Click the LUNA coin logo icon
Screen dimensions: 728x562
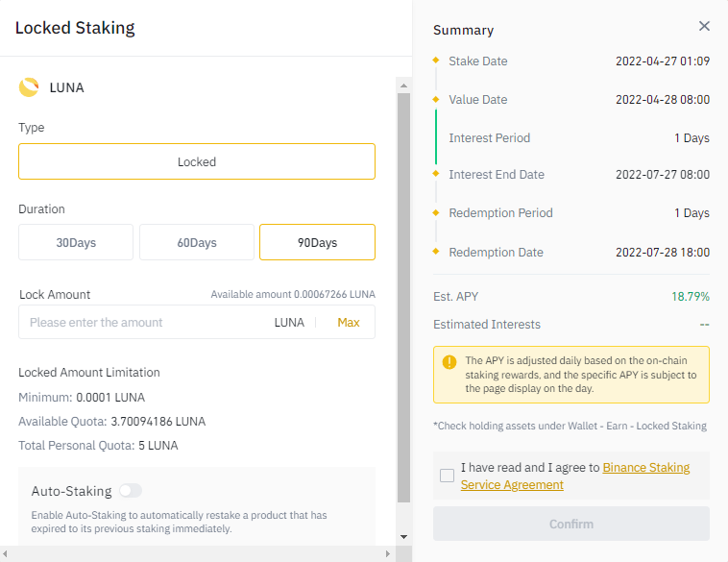tap(29, 87)
